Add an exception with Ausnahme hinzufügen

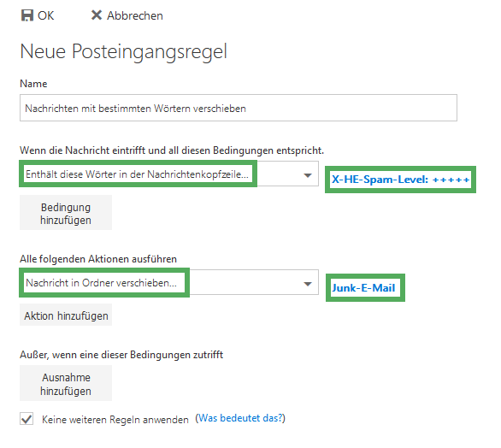click(66, 383)
